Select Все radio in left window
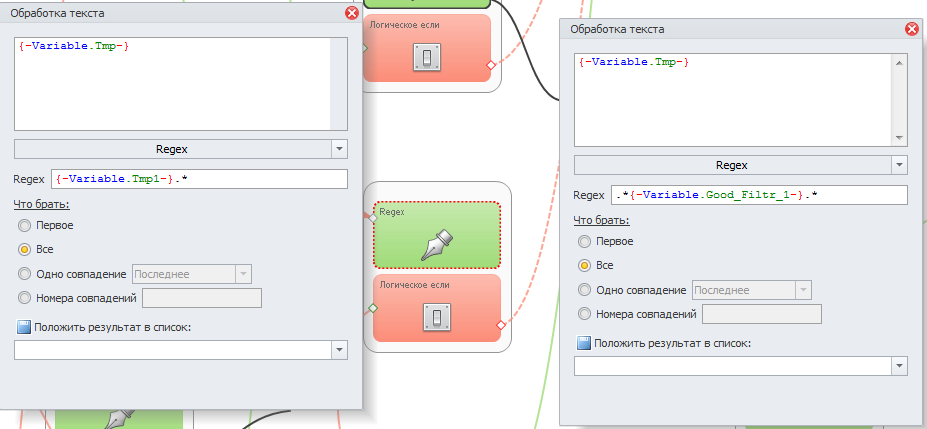This screenshot has width=927, height=429. click(x=24, y=249)
